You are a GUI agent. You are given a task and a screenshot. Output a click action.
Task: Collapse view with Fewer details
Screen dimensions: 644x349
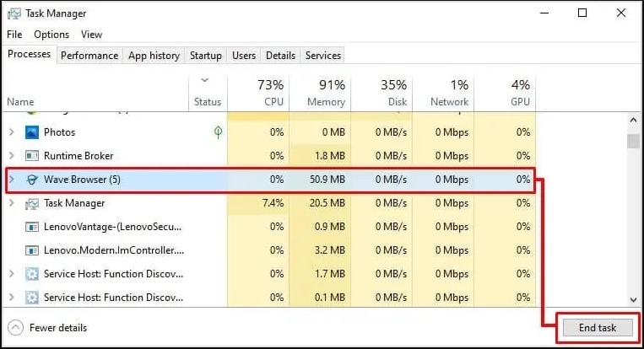[47, 328]
